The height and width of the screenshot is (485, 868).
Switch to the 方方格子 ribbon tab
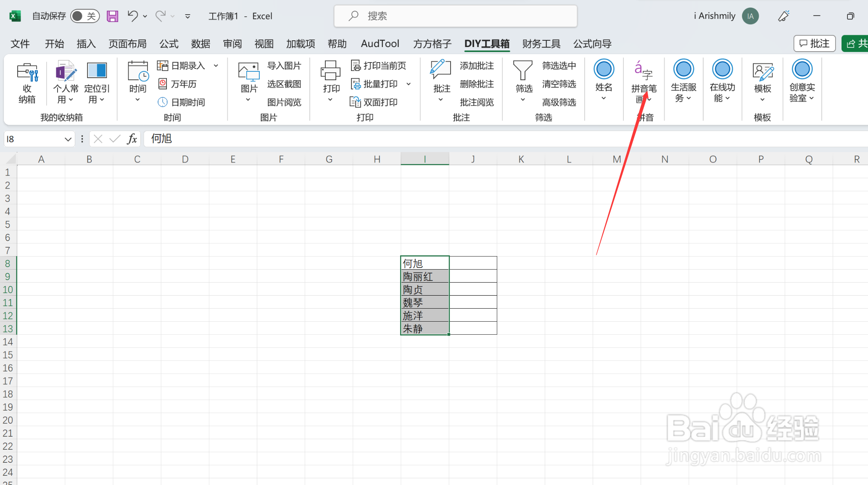tap(432, 44)
